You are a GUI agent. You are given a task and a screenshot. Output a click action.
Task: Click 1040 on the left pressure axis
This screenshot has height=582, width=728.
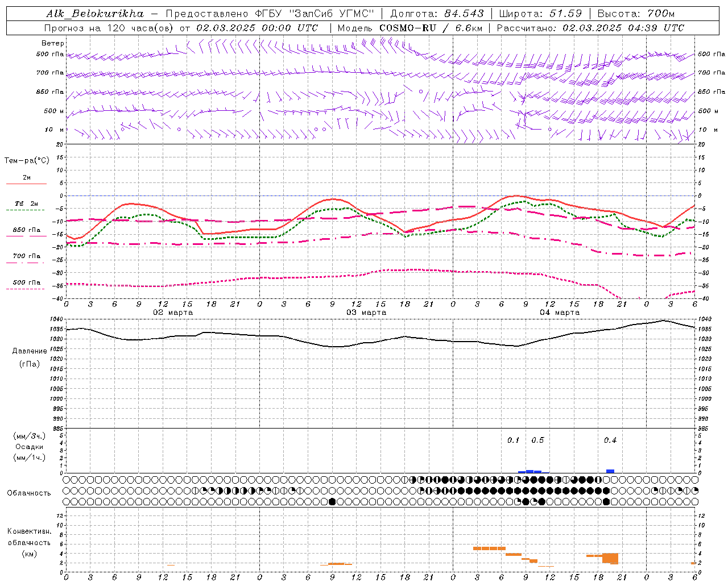coord(57,319)
